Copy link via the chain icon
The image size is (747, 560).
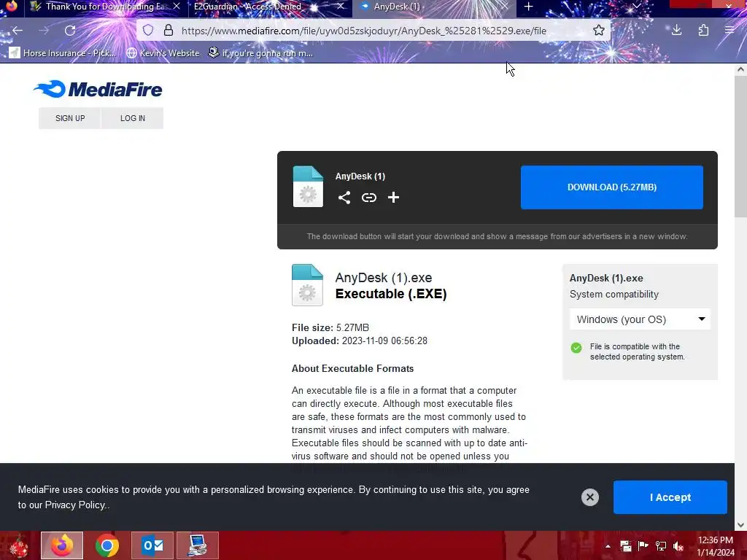tap(369, 198)
